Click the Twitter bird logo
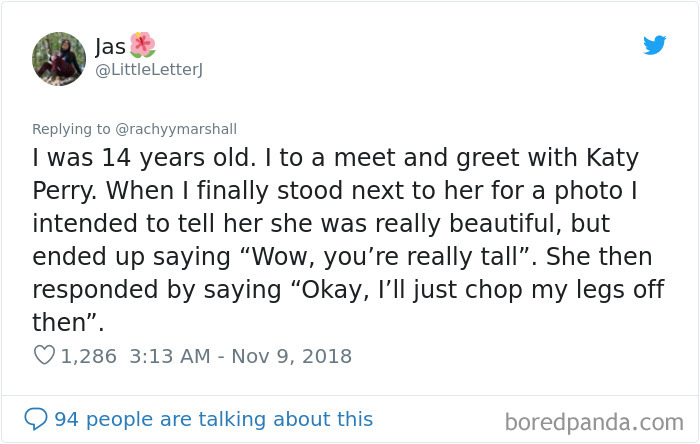 654,45
